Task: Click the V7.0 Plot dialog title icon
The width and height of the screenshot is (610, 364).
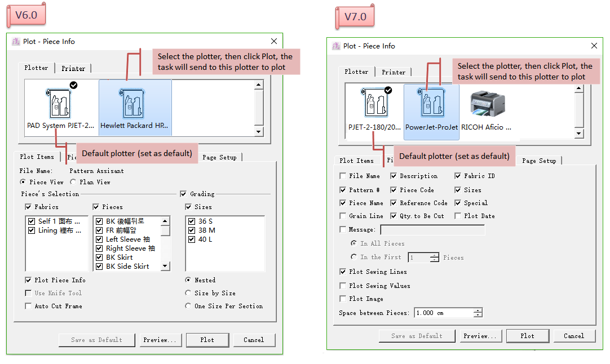Action: pos(337,46)
